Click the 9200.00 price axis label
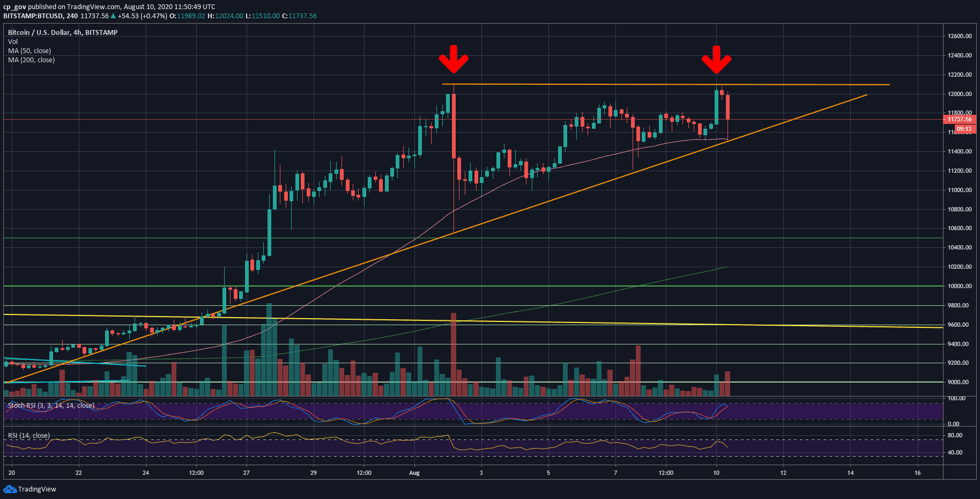 (958, 363)
